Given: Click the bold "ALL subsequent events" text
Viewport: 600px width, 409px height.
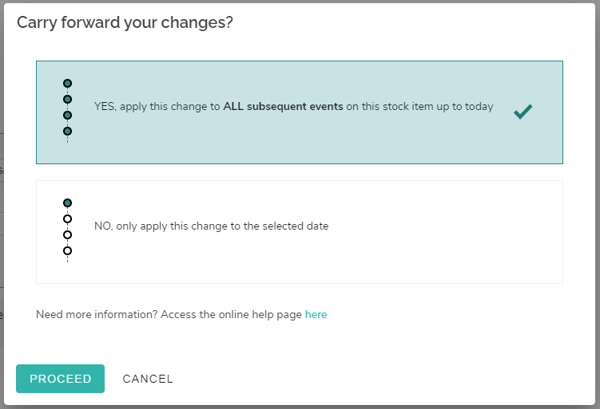Looking at the screenshot, I should click(x=298, y=106).
